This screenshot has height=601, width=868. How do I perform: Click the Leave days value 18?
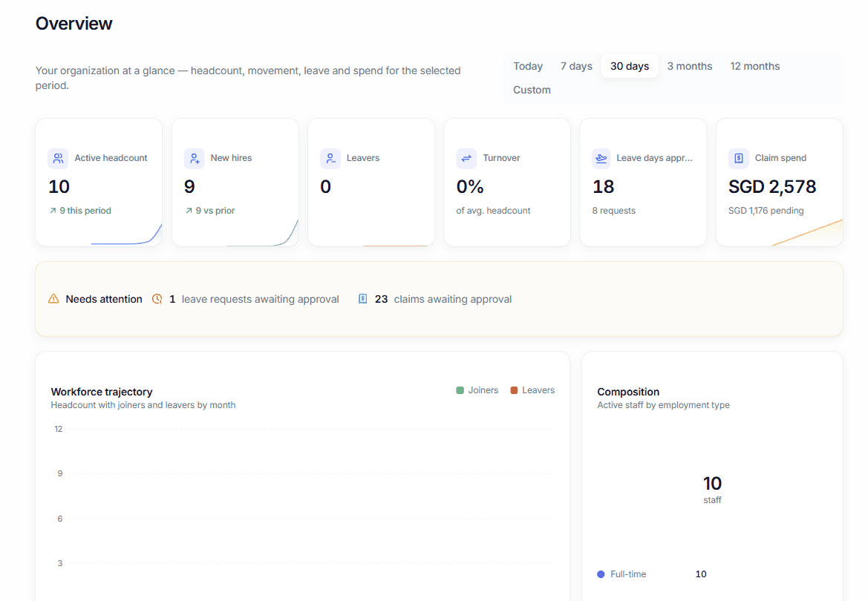click(x=604, y=187)
